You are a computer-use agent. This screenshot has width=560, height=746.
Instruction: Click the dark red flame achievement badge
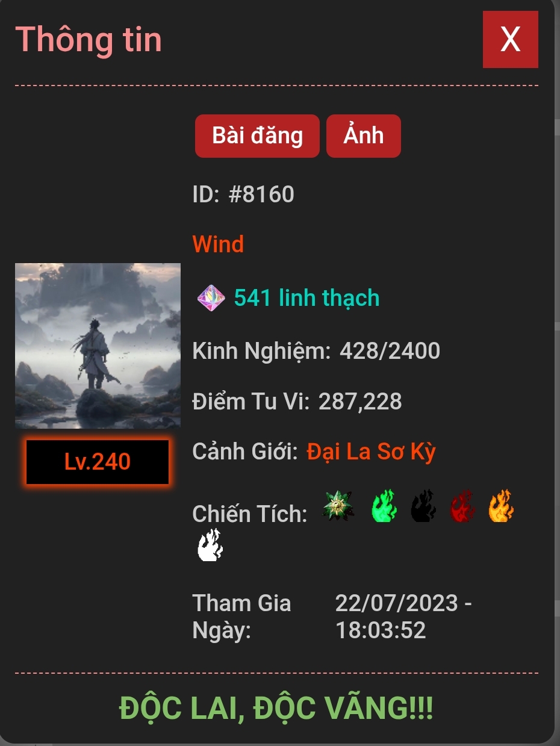462,505
